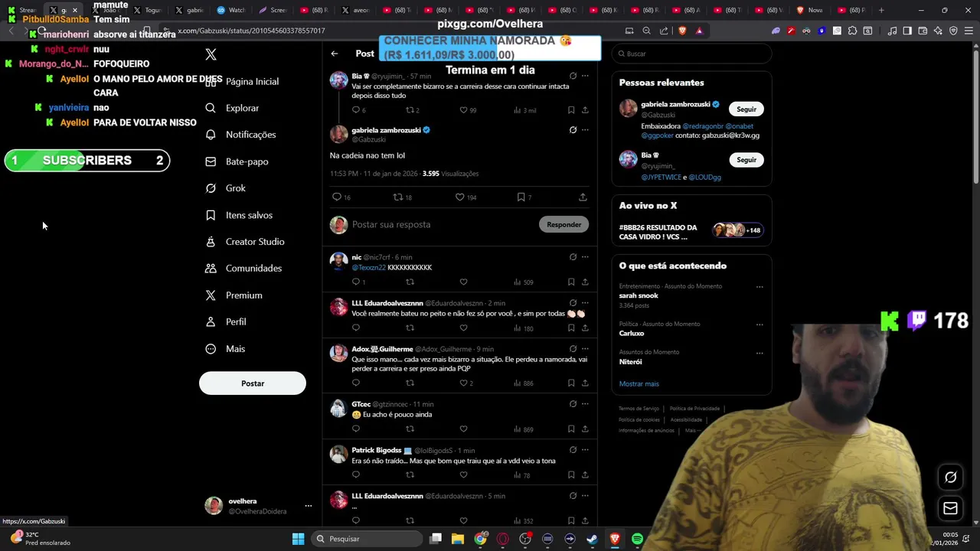Follow gabriela zambrozuski with Seguir
This screenshot has height=551, width=980.
coord(746,109)
